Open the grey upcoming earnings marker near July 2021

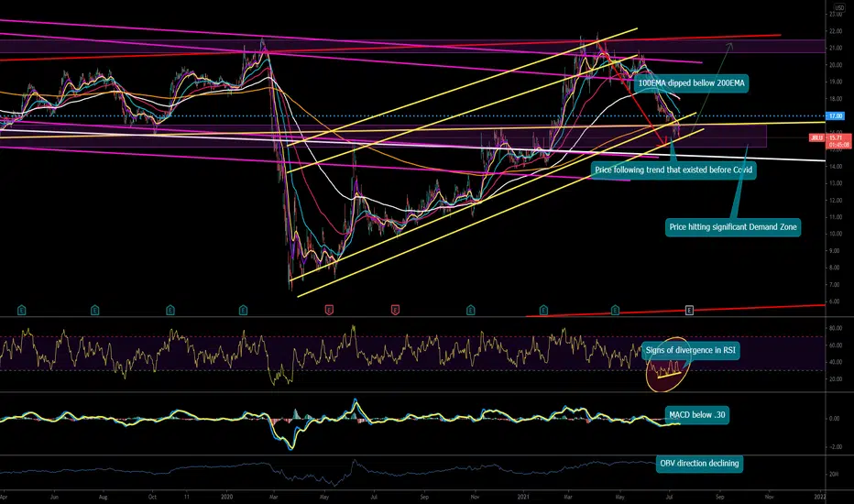pos(689,311)
